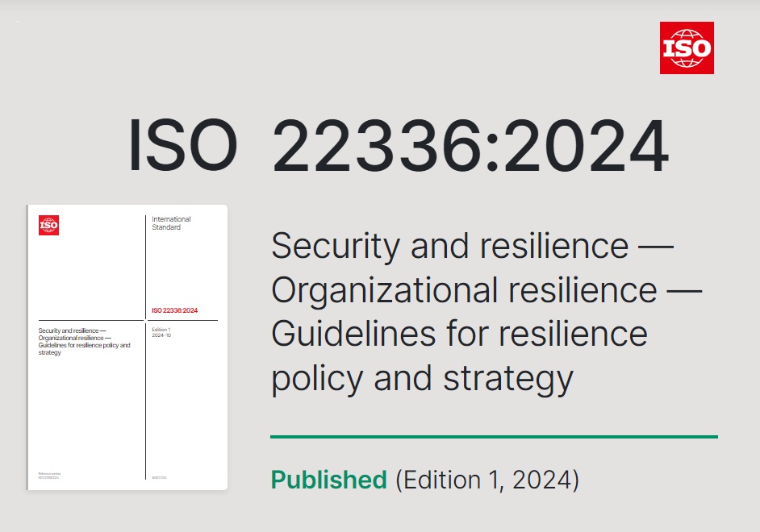
Task: Click the ISO 22336:2024 main heading
Action: point(399,145)
